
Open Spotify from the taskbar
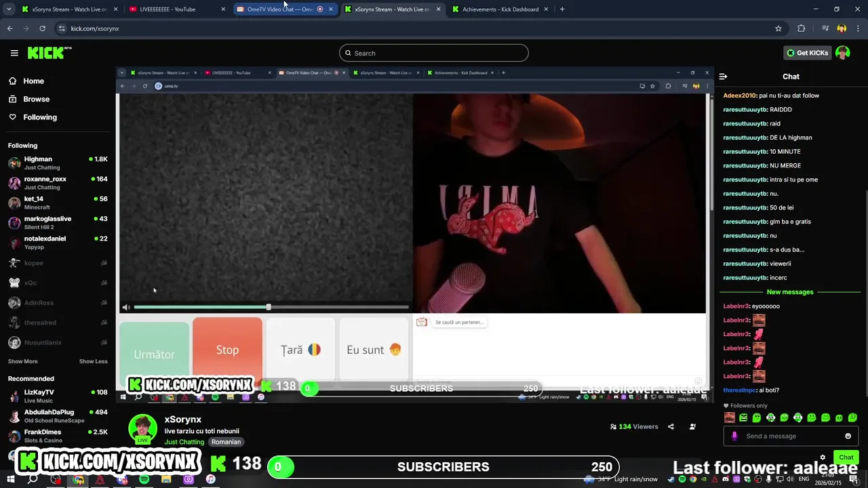pos(144,479)
